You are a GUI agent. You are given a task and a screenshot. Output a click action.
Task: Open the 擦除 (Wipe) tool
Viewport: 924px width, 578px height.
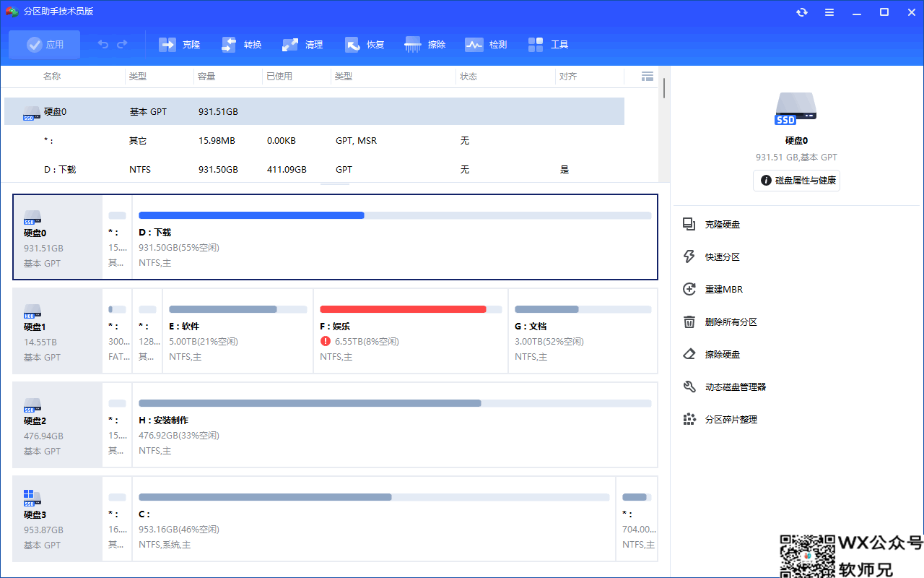426,45
